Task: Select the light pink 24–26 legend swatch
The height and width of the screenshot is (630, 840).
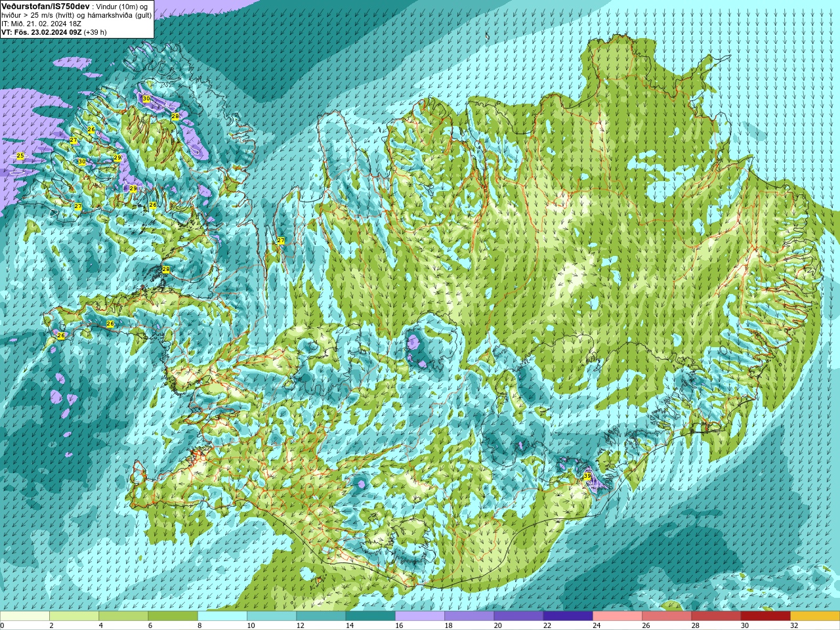Action: pyautogui.click(x=618, y=616)
